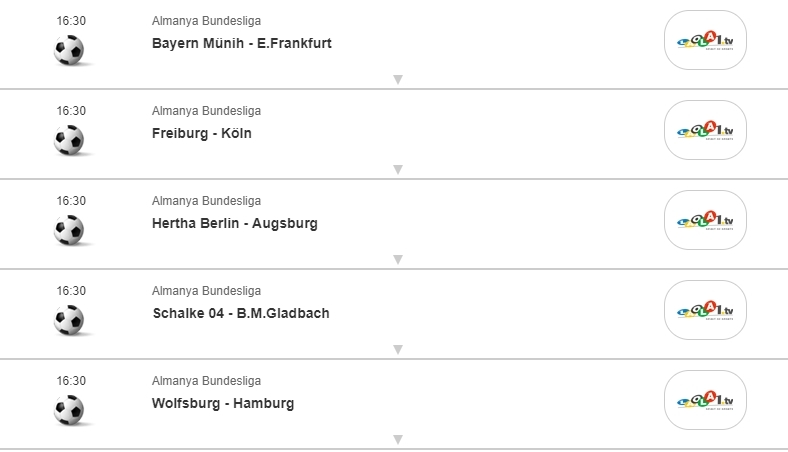The image size is (788, 452).
Task: Click soccer ball icon for Hertha Berlin match
Action: [69, 230]
